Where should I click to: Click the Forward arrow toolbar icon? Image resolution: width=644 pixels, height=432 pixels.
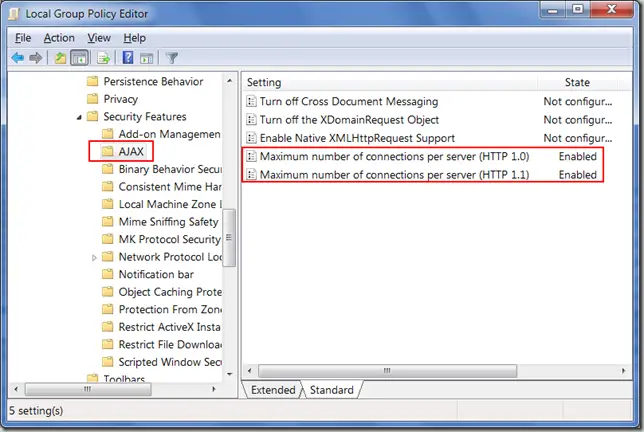(36, 58)
